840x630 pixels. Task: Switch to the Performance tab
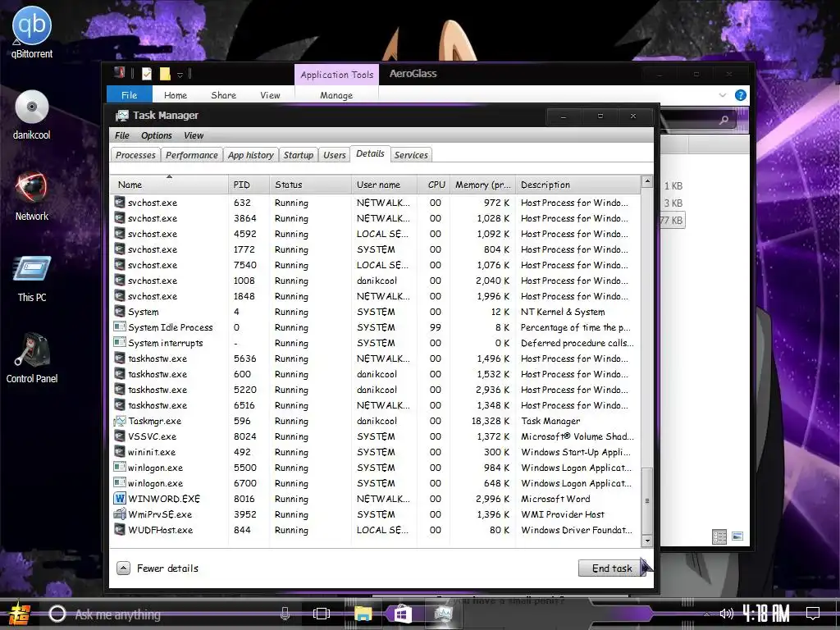click(x=192, y=155)
